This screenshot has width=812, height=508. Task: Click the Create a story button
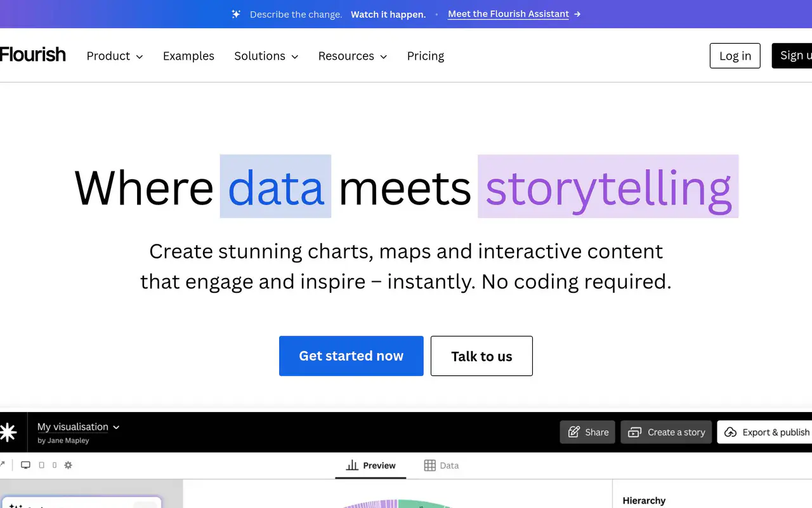(x=666, y=432)
